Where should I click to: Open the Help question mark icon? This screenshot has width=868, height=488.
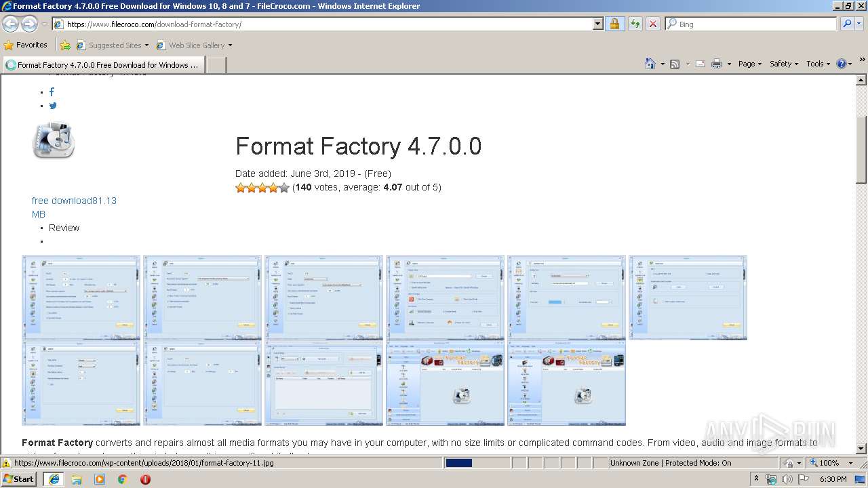coord(841,64)
